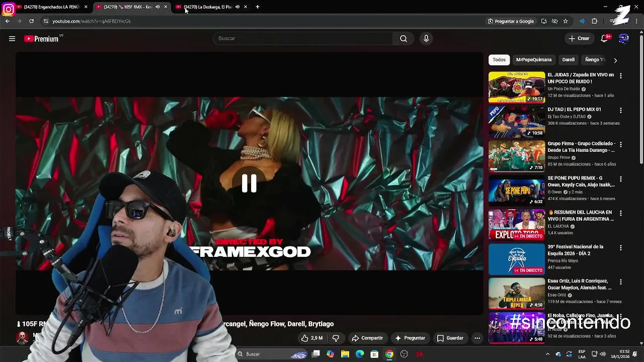This screenshot has width=644, height=362.
Task: Open the notifications bell
Action: tap(605, 39)
